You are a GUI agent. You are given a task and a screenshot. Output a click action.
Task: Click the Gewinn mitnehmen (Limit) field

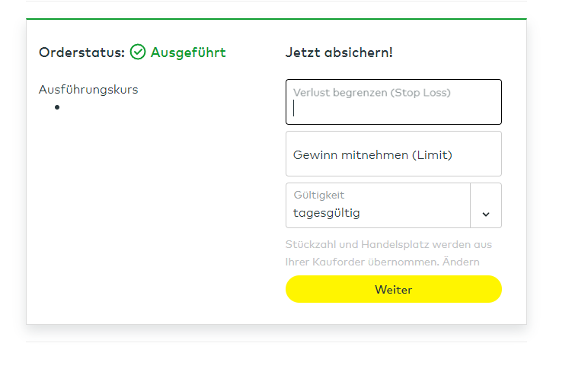pos(393,154)
